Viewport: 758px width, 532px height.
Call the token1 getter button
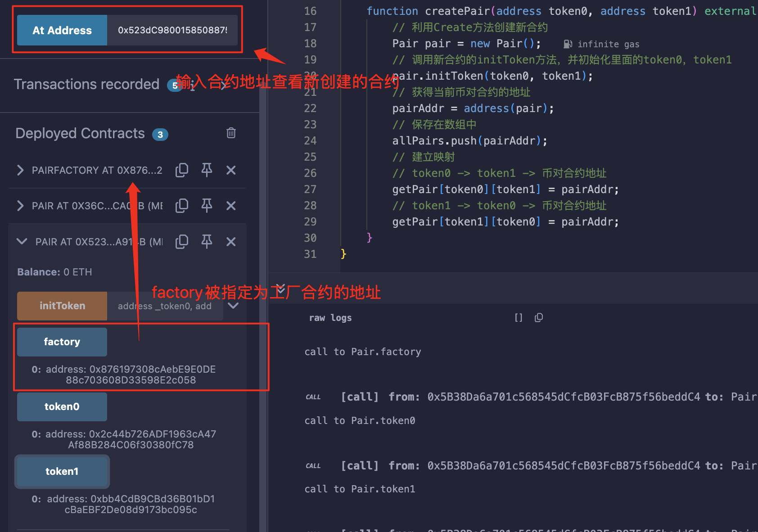pos(62,472)
